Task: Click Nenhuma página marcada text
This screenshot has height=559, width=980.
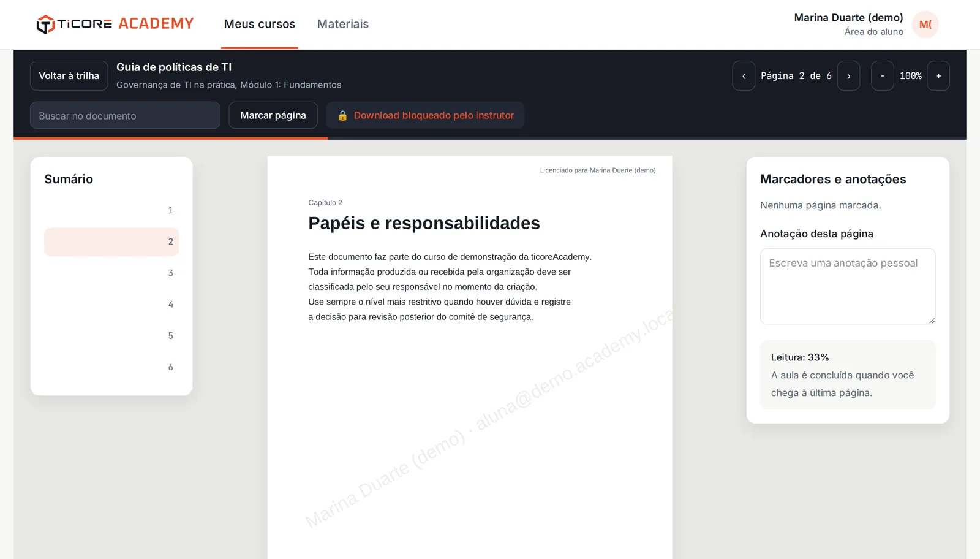Action: tap(821, 205)
